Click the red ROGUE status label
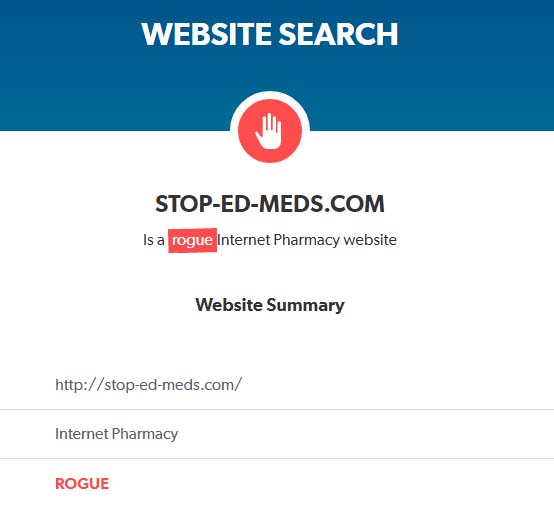 pyautogui.click(x=82, y=483)
